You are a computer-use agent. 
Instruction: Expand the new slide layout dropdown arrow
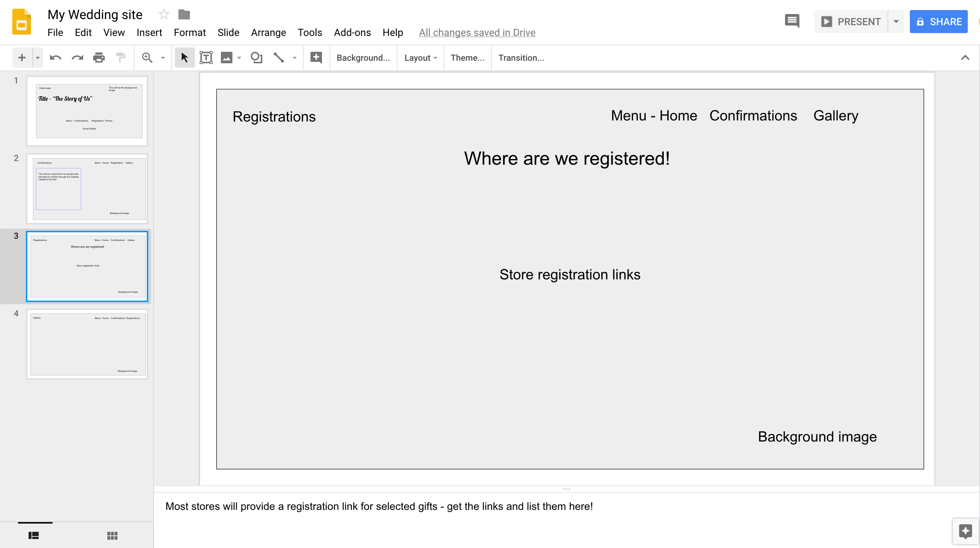click(x=38, y=58)
